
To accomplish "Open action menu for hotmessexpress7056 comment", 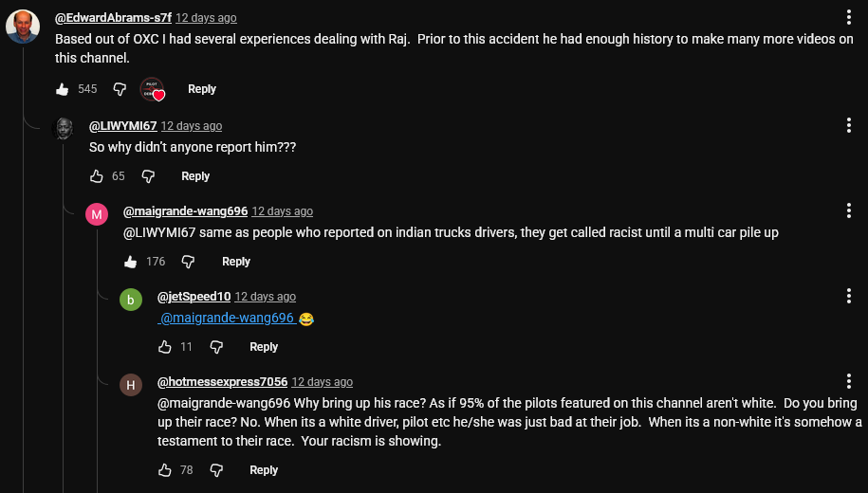I will pos(848,381).
